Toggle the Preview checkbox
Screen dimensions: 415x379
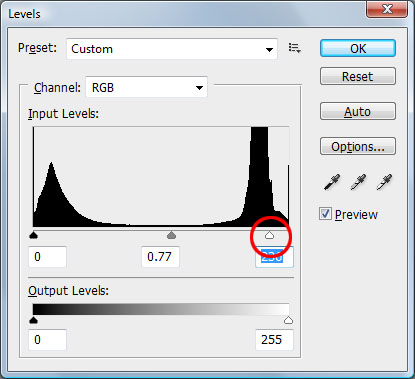pyautogui.click(x=325, y=214)
